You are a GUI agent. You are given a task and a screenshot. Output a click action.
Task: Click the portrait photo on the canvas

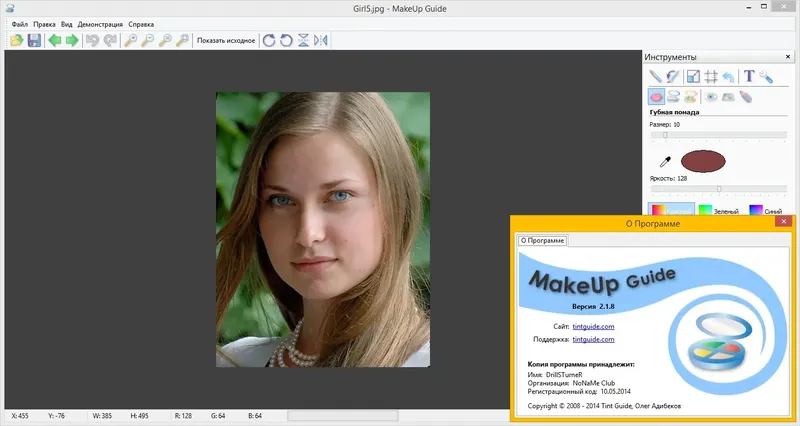point(323,230)
